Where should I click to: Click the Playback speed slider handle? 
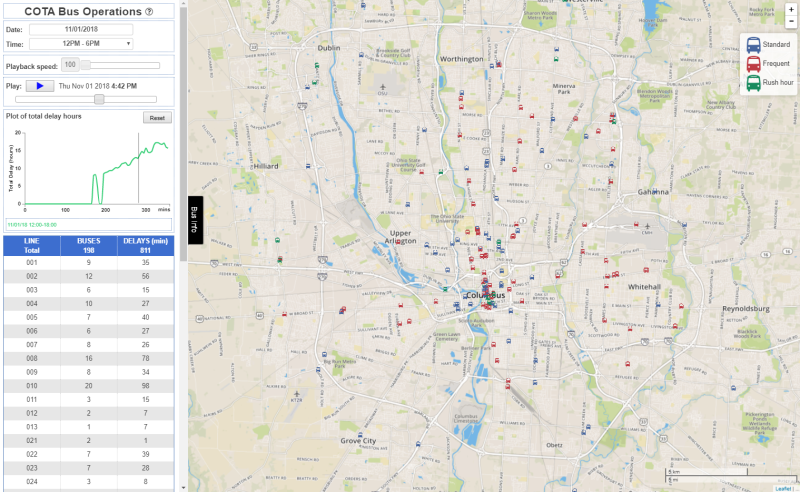coord(86,65)
